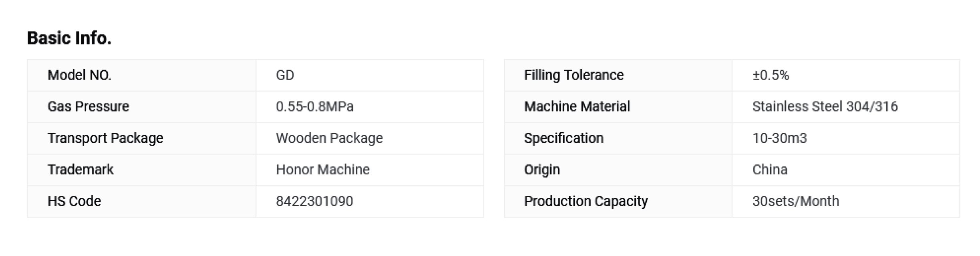Screen dimensions: 980x256
Task: Select the Gas Pressure label
Action: (x=88, y=107)
